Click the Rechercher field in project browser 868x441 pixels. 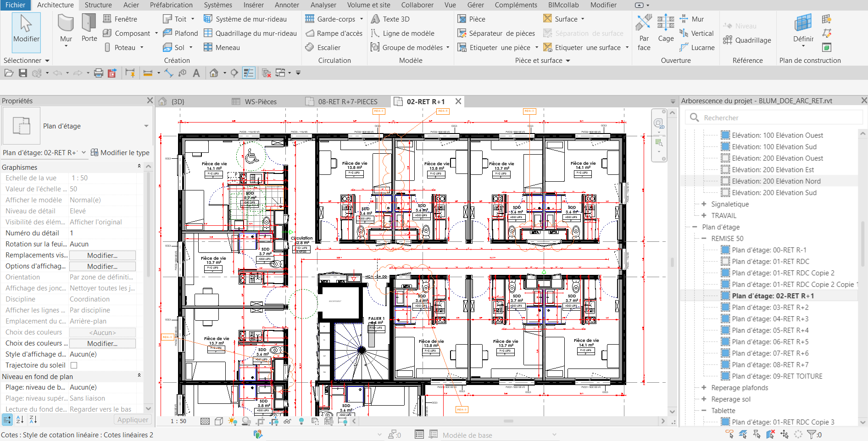click(775, 118)
